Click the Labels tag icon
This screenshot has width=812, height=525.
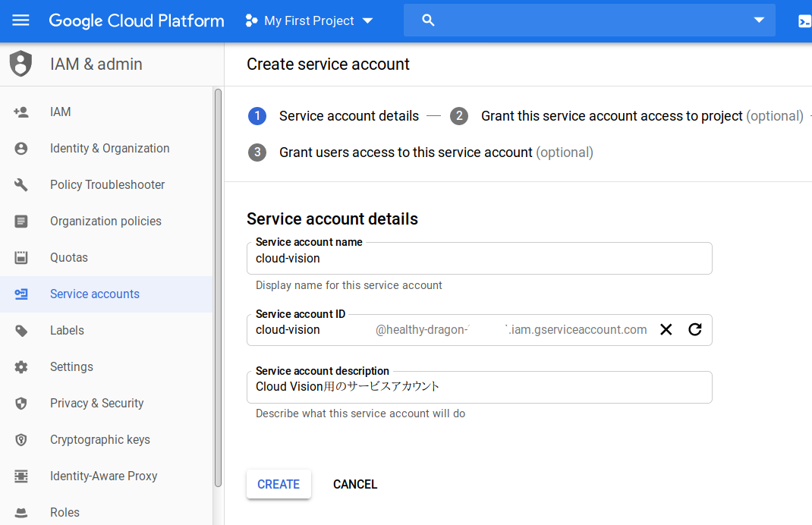21,330
